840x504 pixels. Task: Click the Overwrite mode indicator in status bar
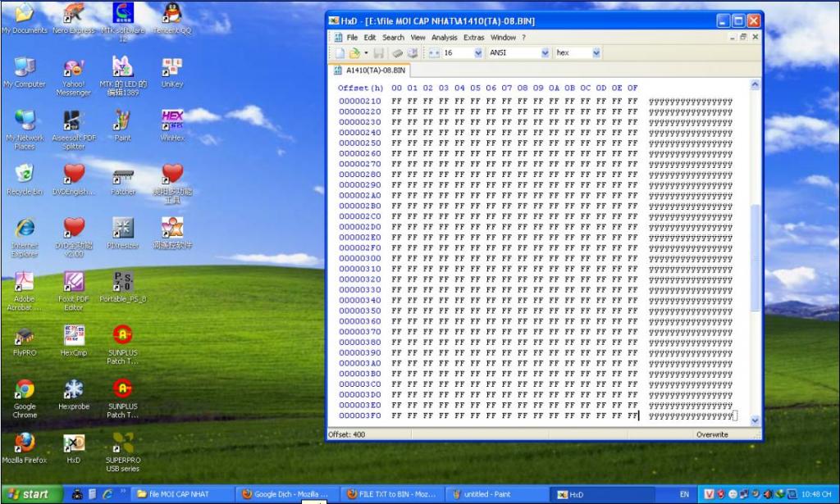712,434
